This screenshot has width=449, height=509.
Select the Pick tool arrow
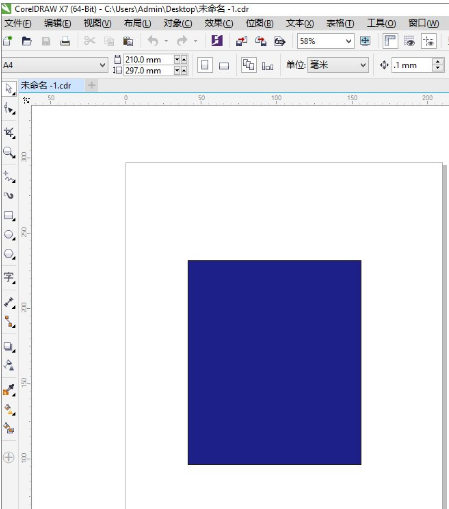[x=9, y=89]
